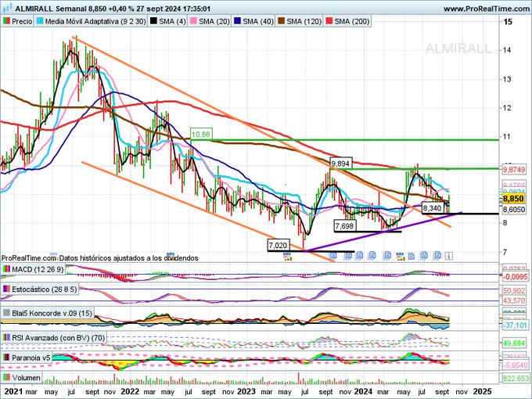532x399 pixels.
Task: Click the MACD value -0,0995
Action: tap(514, 277)
